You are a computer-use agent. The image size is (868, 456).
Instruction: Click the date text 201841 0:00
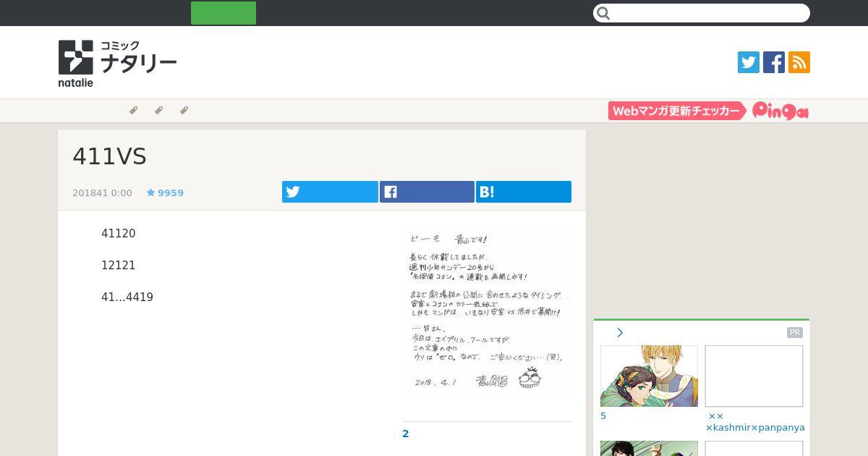pyautogui.click(x=102, y=193)
